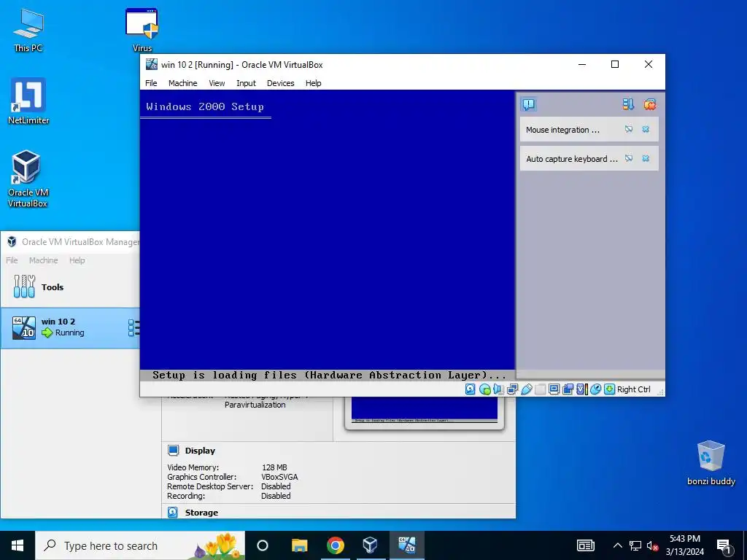The height and width of the screenshot is (560, 747).
Task: Click the CPU virtualization features status icon
Action: pos(581,389)
